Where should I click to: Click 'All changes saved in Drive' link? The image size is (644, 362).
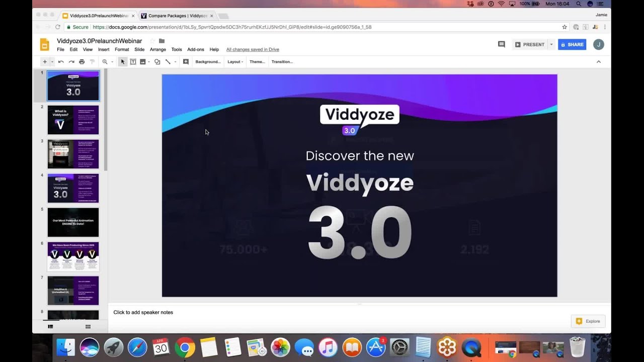click(253, 50)
